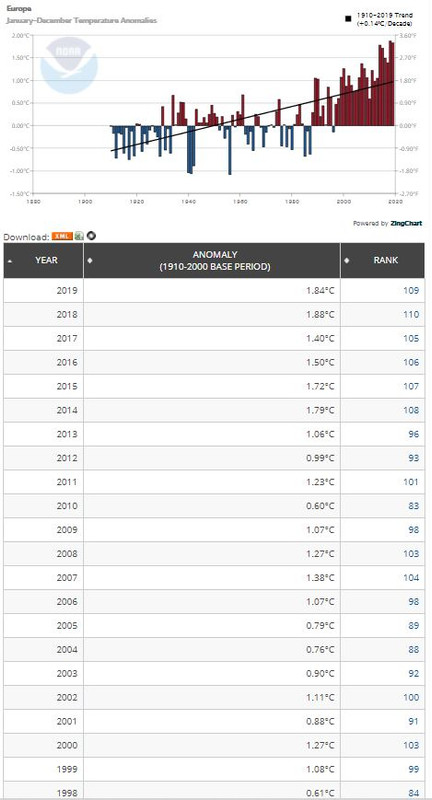Image resolution: width=432 pixels, height=800 pixels.
Task: Select the 0.99°C anomaly value
Action: [320, 459]
